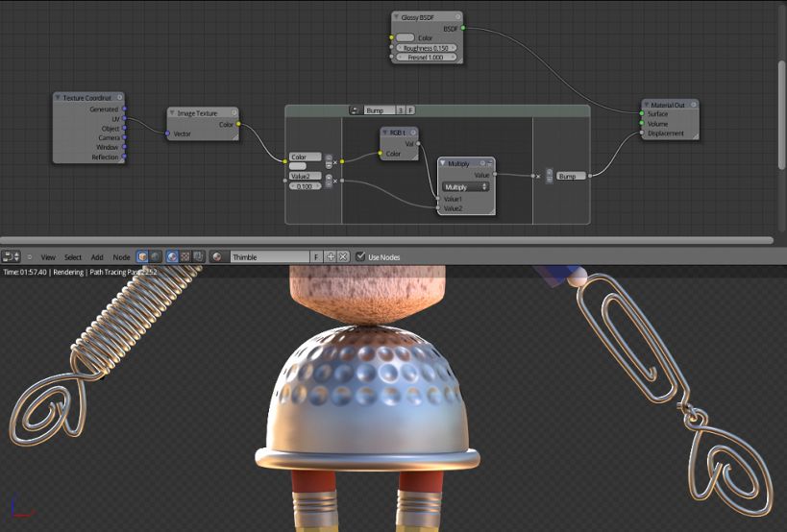Screen dimensions: 787x532
Task: Click the Glossy BSDF color swatch
Action: pos(406,37)
